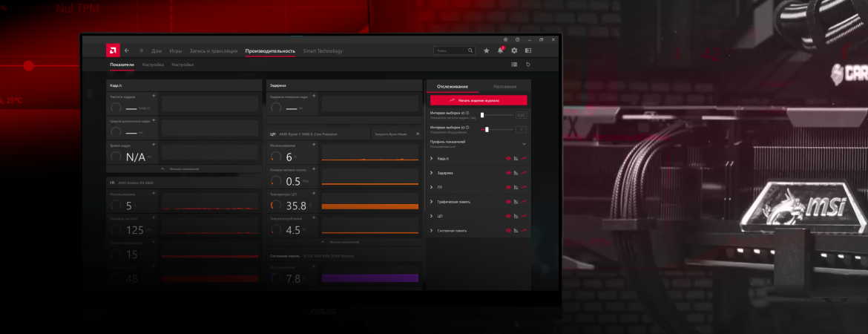Expand the ЦП tracking section
The image size is (868, 334).
[431, 216]
